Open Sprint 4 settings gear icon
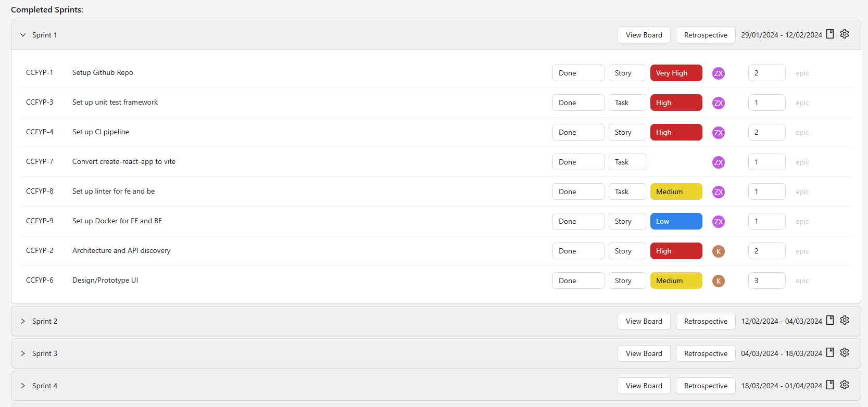868x407 pixels. point(845,385)
